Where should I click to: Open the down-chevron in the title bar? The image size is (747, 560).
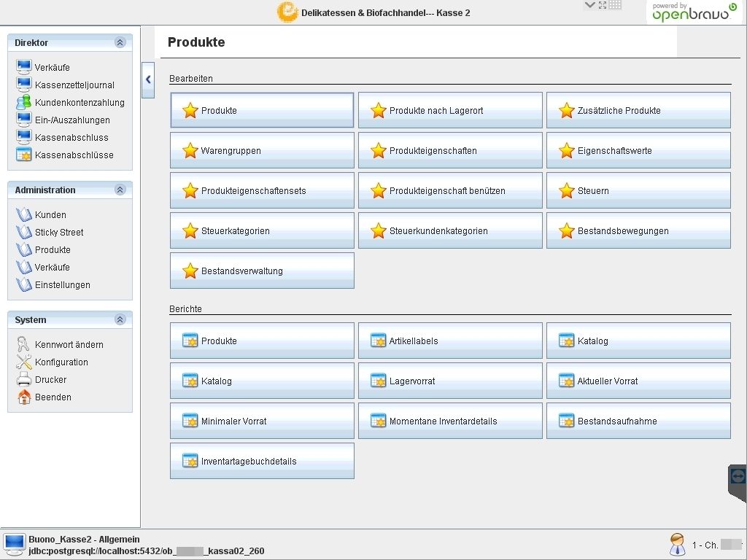589,5
